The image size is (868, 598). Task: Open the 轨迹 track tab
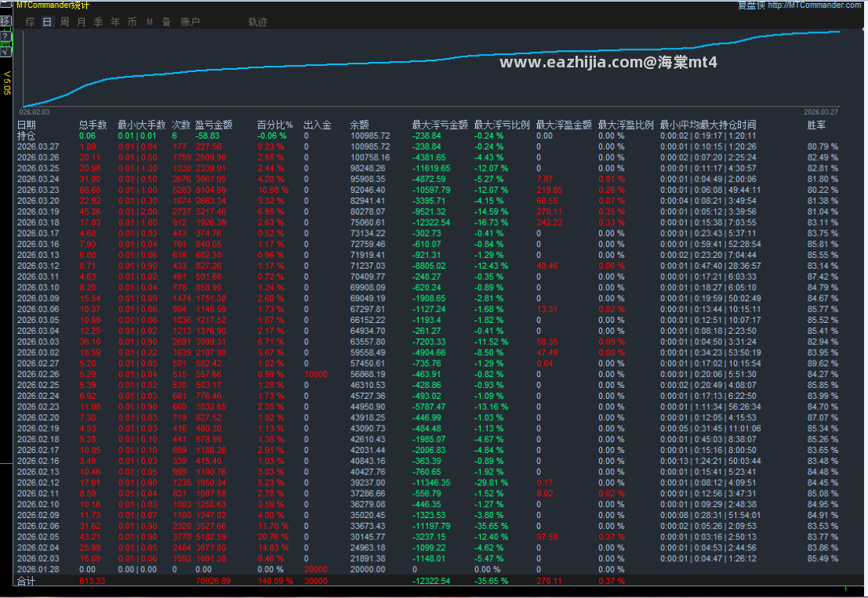click(x=258, y=22)
